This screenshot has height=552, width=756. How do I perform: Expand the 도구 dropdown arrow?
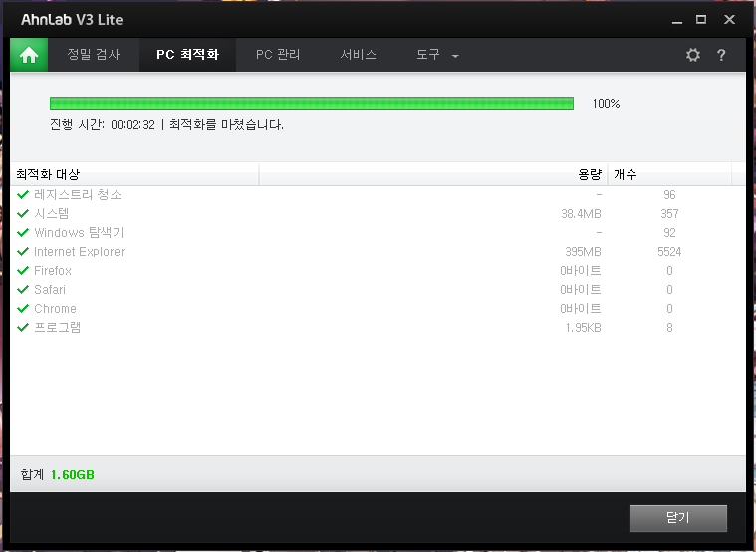coord(455,56)
